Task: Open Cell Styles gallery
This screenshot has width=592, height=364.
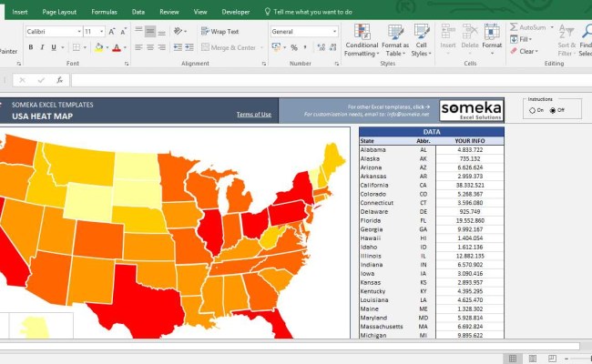Action: pos(422,40)
